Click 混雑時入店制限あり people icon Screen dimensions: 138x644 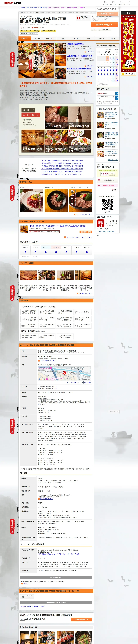click(x=41, y=336)
